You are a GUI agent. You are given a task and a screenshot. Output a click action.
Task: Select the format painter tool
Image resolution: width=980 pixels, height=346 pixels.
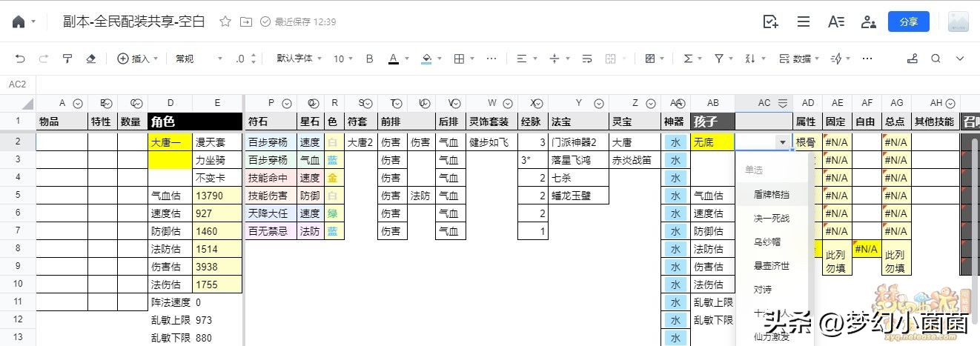tap(67, 59)
